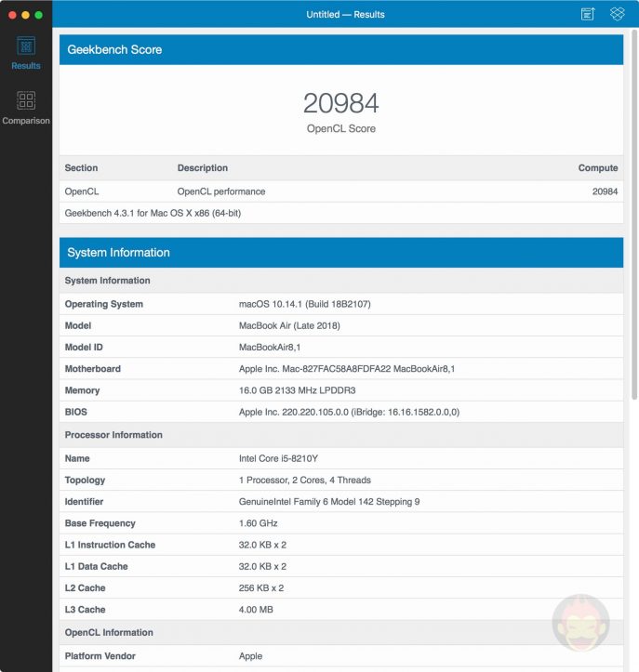The image size is (639, 672).
Task: Click the Section column header
Action: (x=81, y=168)
